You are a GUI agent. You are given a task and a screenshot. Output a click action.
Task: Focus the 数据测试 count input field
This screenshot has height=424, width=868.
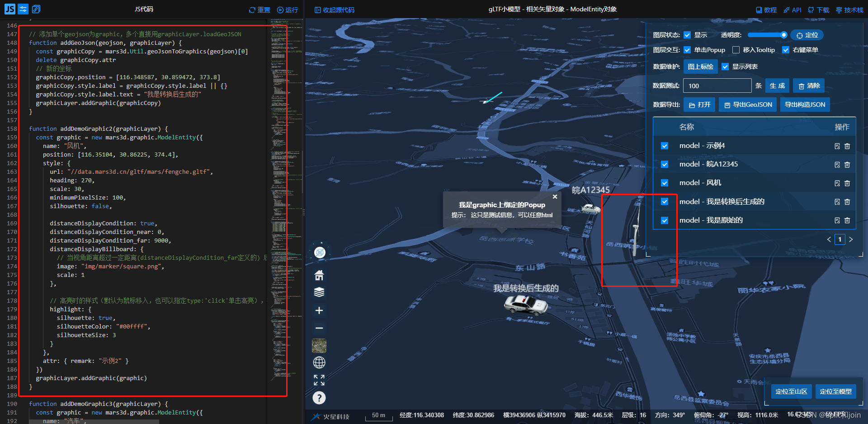717,86
